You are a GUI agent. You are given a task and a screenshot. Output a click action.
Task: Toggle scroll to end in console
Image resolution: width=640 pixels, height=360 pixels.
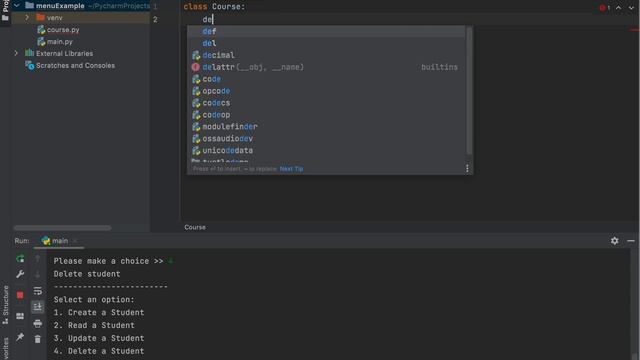click(x=38, y=307)
